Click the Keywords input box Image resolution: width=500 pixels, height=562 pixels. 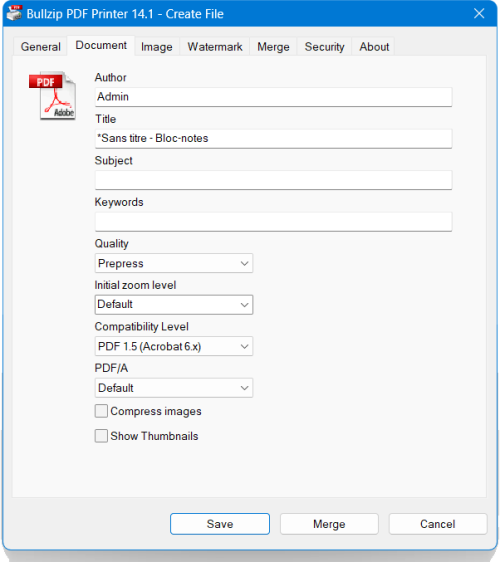pos(273,222)
